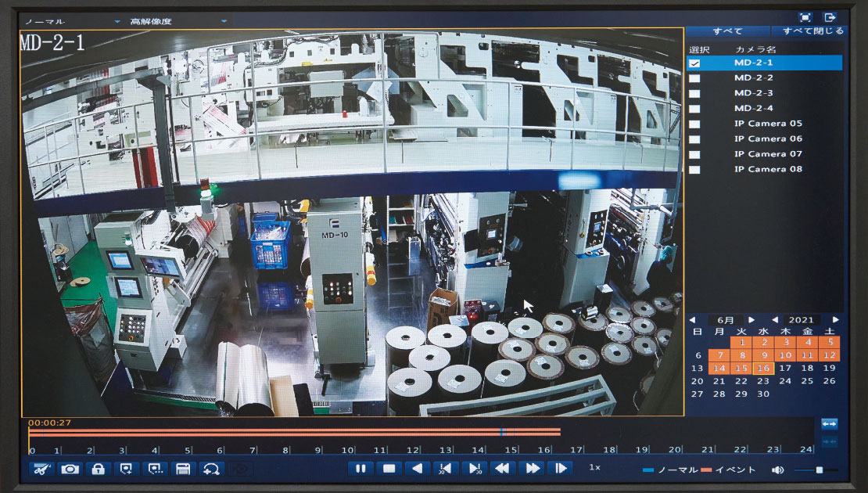Uncheck the MD-2-1 camera checkbox
This screenshot has height=493, width=868.
click(694, 63)
